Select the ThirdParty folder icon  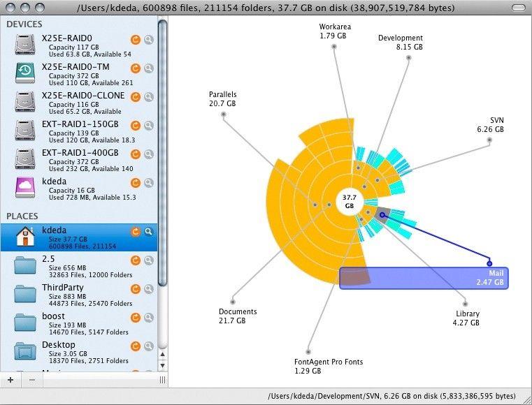25,294
